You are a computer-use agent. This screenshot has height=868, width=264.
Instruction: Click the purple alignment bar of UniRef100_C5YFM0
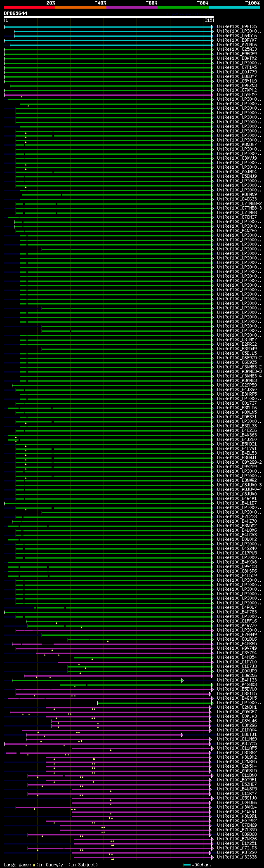click(108, 95)
